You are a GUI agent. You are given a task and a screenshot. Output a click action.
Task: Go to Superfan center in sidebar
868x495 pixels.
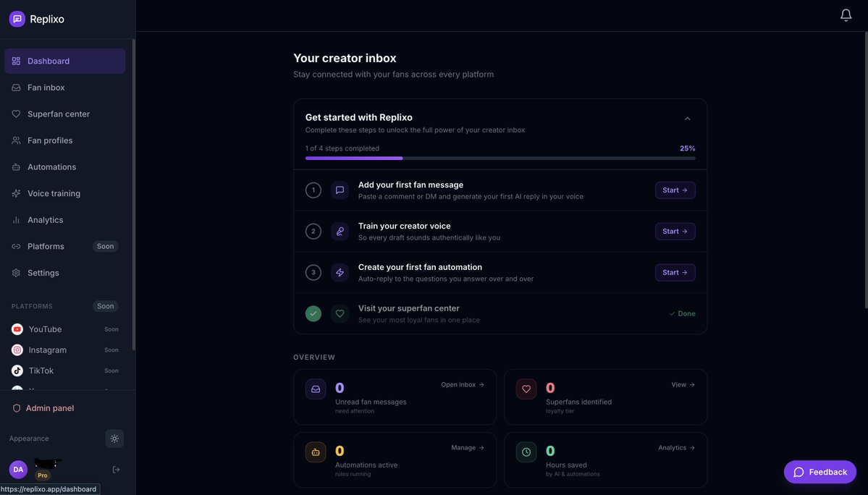coord(64,114)
